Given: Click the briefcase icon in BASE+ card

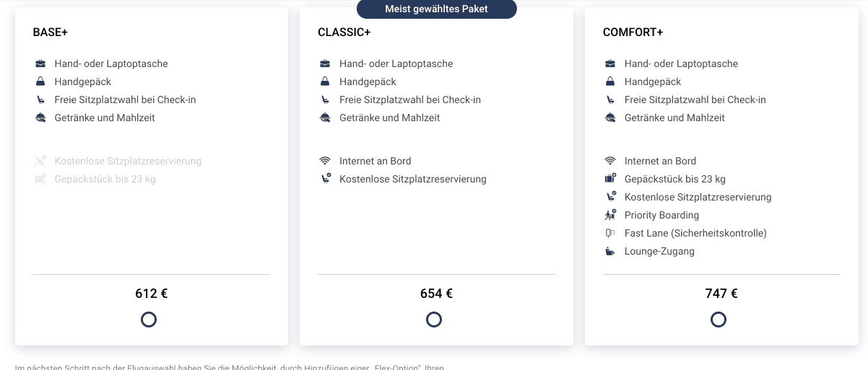Looking at the screenshot, I should tap(40, 63).
